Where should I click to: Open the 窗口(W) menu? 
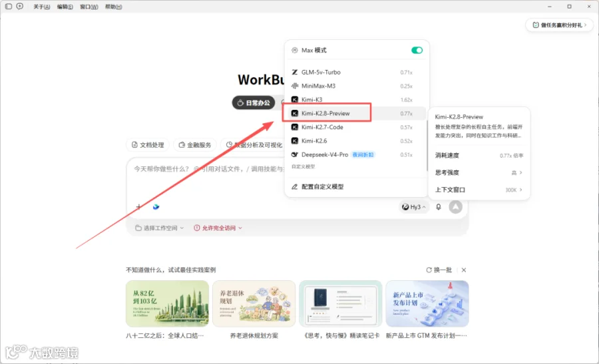click(89, 7)
